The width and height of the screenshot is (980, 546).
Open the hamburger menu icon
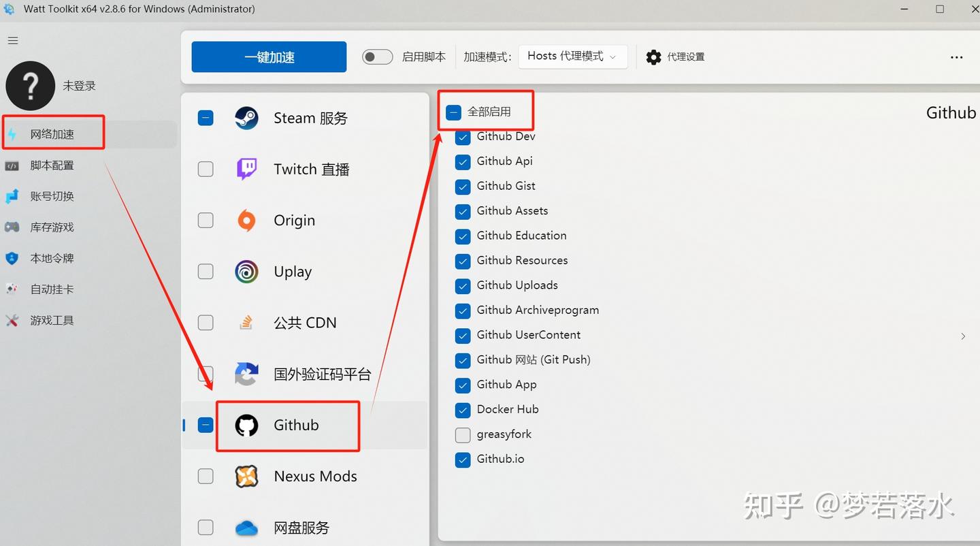13,41
